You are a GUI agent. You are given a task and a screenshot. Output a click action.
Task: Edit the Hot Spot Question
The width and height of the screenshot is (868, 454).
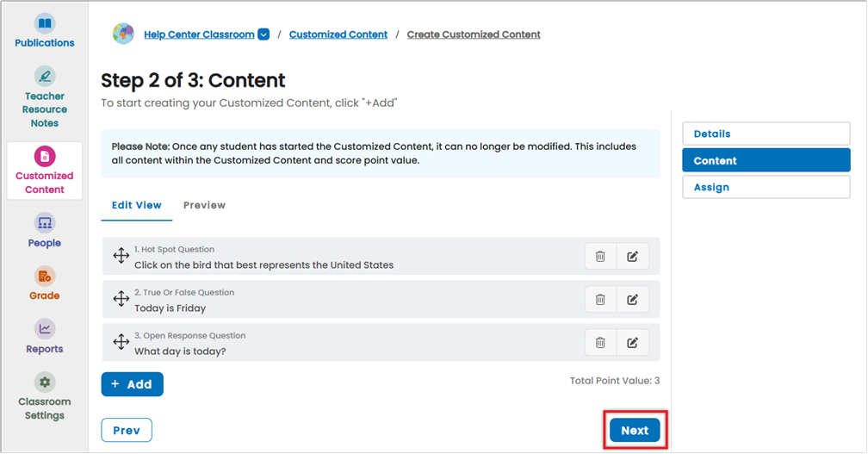pyautogui.click(x=632, y=257)
